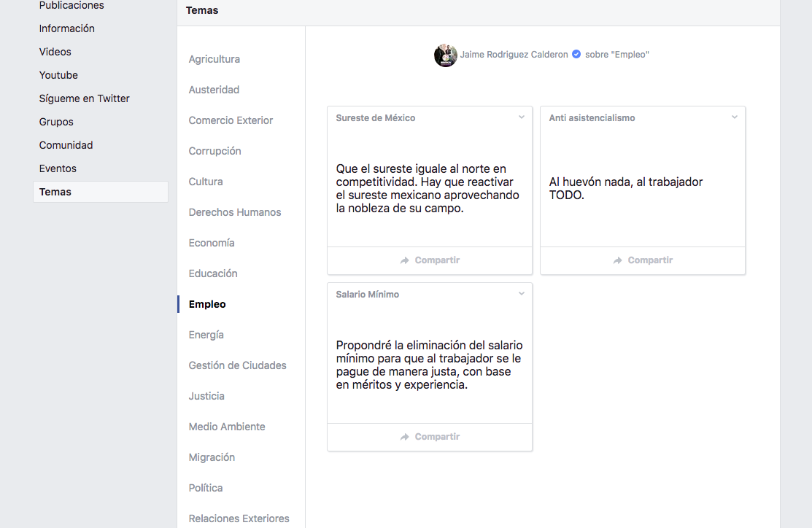
Task: Open the Videos section
Action: pos(54,52)
